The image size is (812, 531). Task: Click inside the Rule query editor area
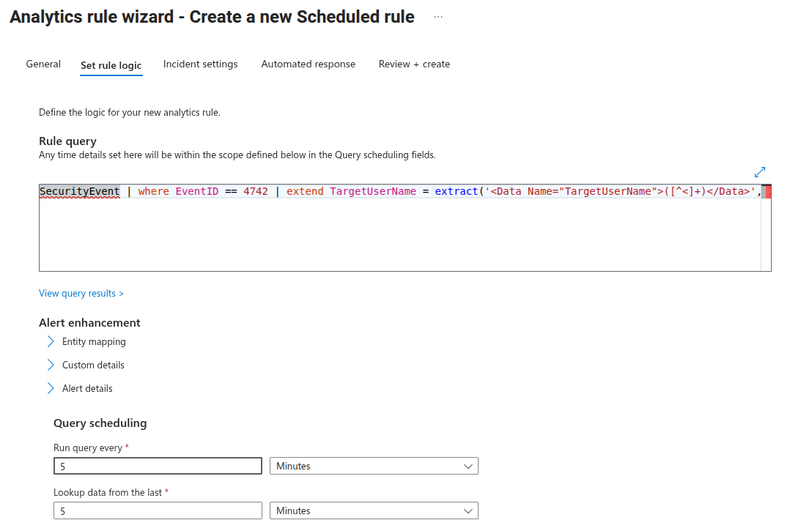(400, 228)
